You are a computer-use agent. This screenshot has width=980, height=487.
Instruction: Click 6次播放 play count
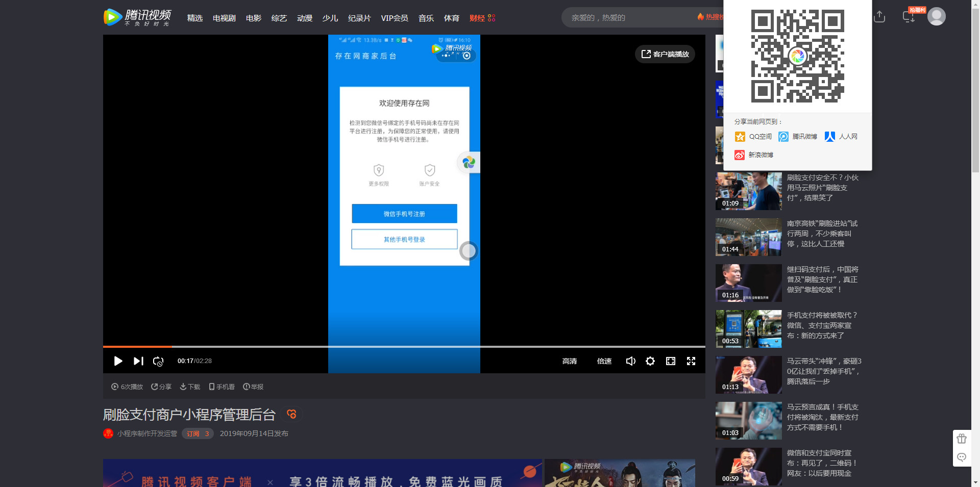point(127,387)
